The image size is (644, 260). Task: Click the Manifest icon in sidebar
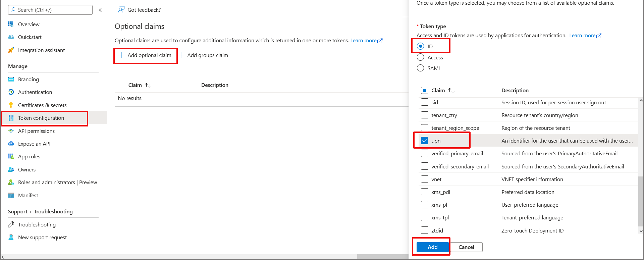(x=11, y=195)
